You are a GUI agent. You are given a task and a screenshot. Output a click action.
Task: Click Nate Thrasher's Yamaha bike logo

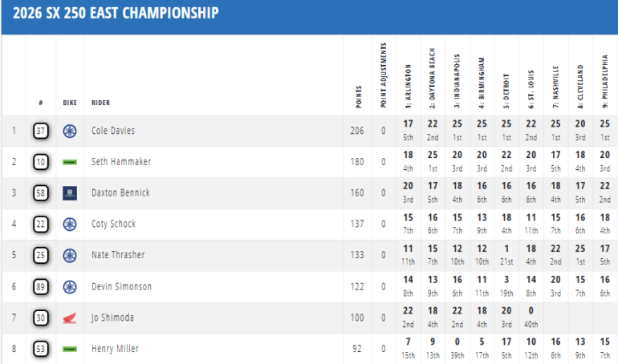[x=70, y=256]
